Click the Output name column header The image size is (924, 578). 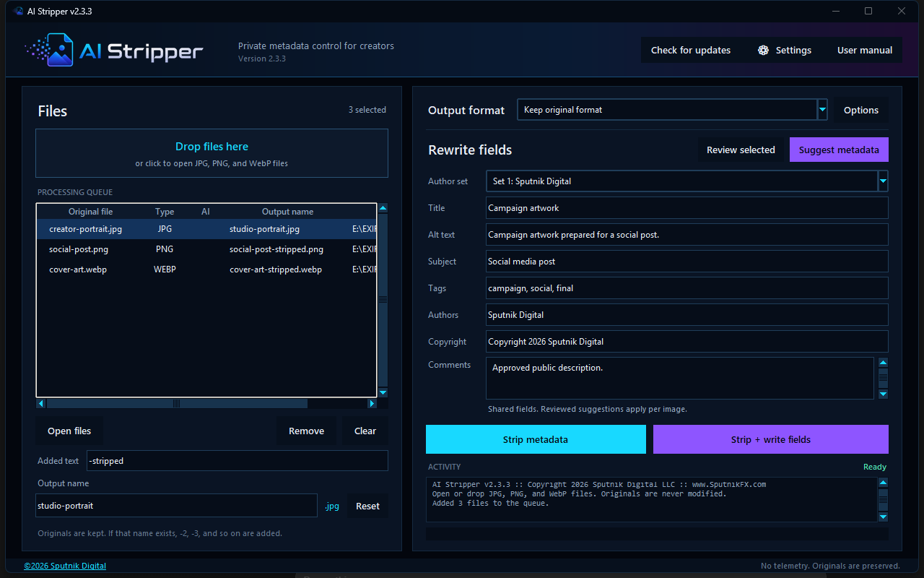pyautogui.click(x=287, y=212)
